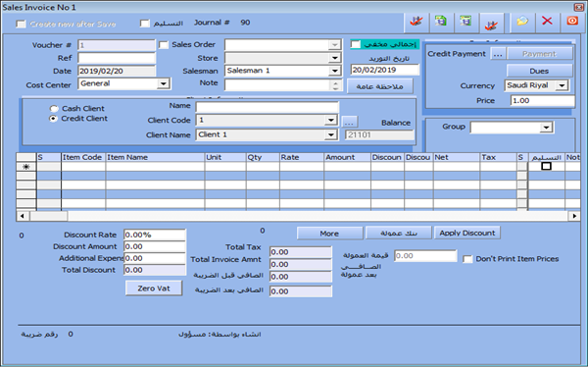Screen dimensions: 588x367
Task: Click the Total Tax value field
Action: pos(301,252)
